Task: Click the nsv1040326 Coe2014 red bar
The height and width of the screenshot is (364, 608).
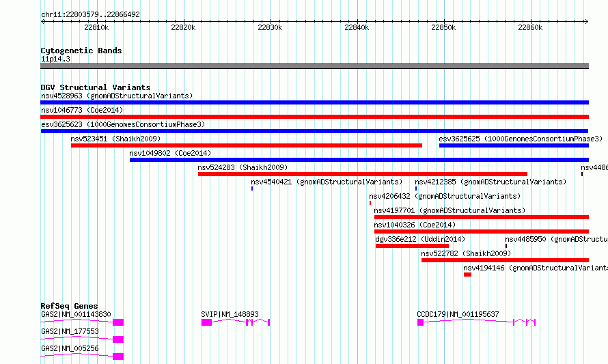Action: (482, 232)
